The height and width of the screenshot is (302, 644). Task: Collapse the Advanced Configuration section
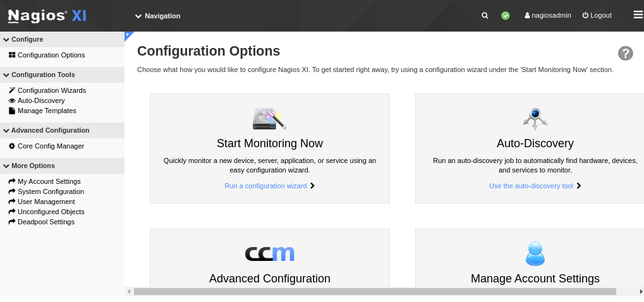(x=62, y=131)
